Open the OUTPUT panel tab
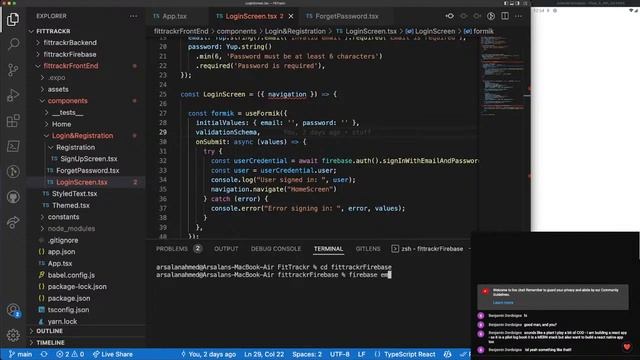Image resolution: width=640 pixels, height=360 pixels. tap(226, 249)
